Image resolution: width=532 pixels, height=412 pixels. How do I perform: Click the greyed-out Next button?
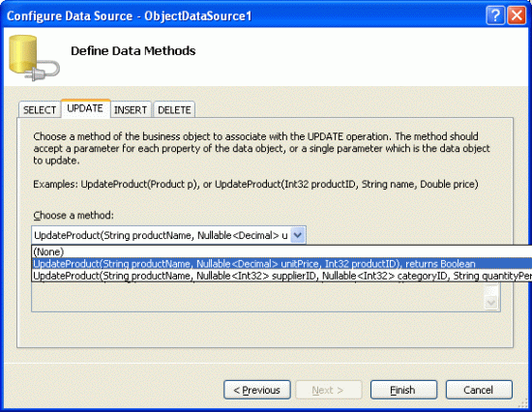[329, 390]
